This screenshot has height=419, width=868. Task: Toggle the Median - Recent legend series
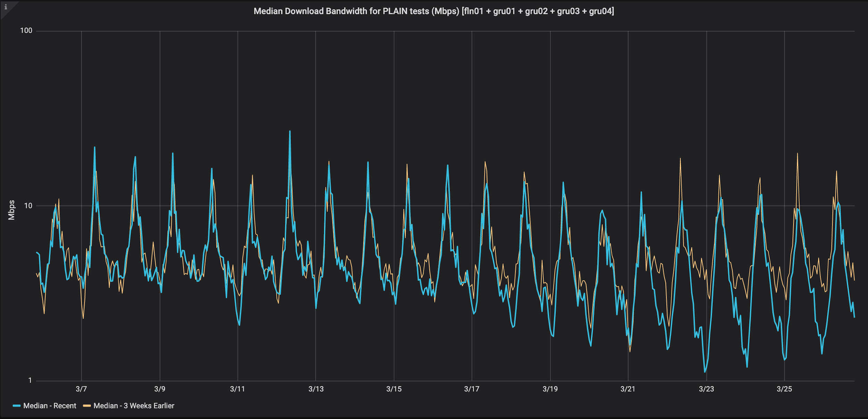click(x=50, y=406)
